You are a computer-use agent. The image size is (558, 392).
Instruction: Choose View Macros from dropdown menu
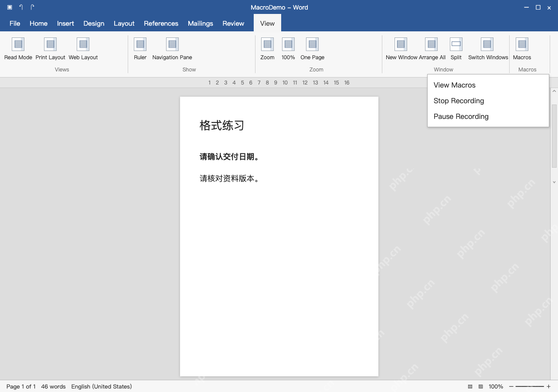point(488,85)
